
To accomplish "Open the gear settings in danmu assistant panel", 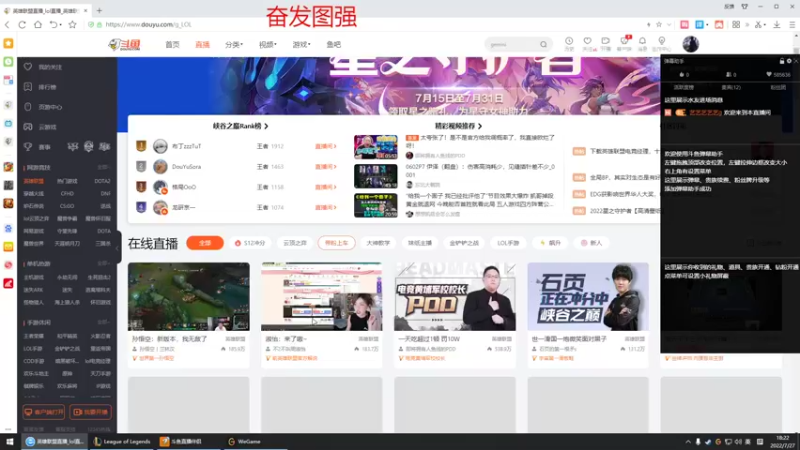I will point(789,61).
